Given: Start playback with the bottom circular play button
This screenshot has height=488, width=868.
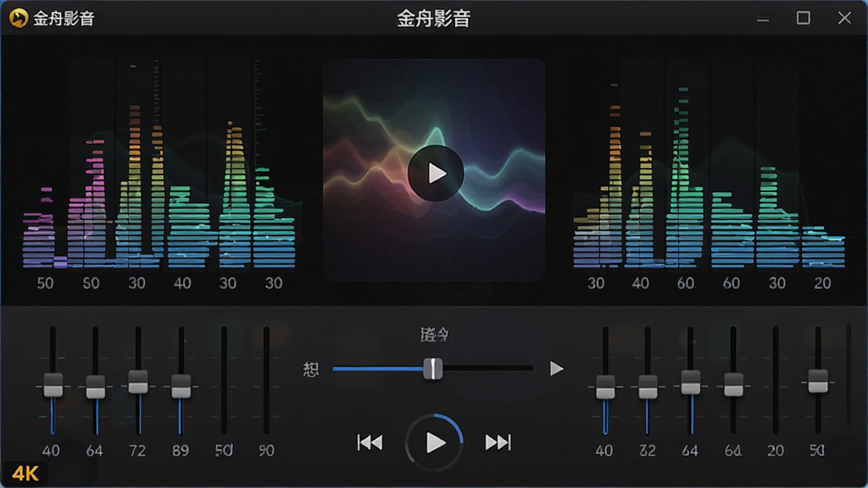Looking at the screenshot, I should pyautogui.click(x=435, y=442).
